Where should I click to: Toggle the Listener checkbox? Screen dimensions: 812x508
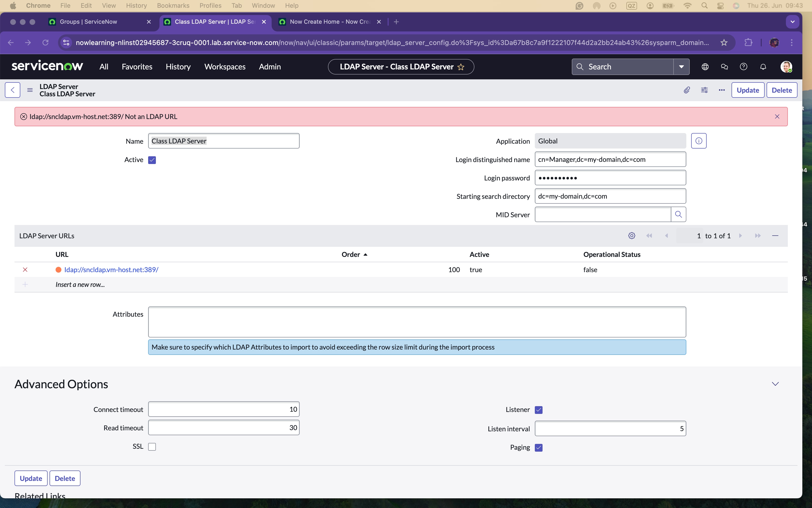[x=538, y=410]
